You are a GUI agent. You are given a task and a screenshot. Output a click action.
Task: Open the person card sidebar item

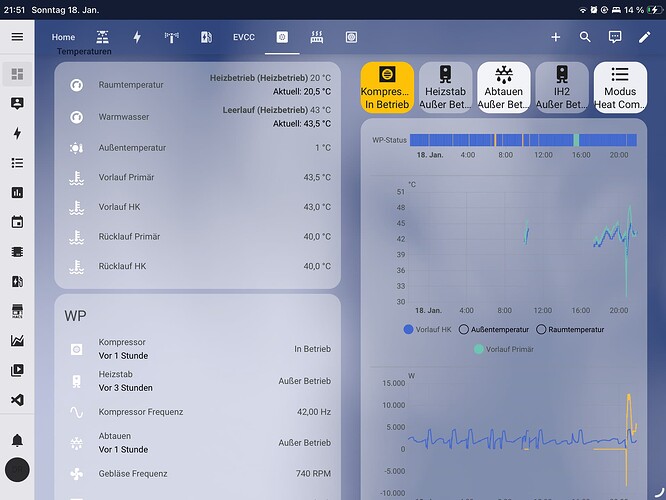pos(17,103)
